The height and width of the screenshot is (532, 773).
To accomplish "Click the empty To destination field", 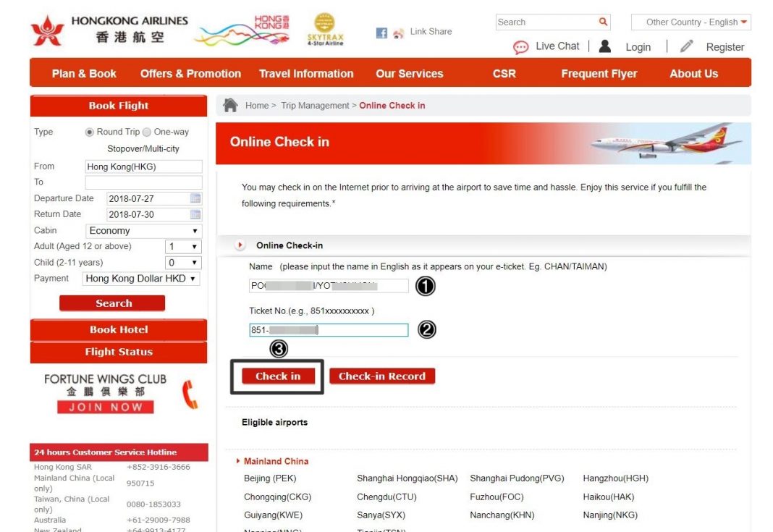I will (143, 182).
